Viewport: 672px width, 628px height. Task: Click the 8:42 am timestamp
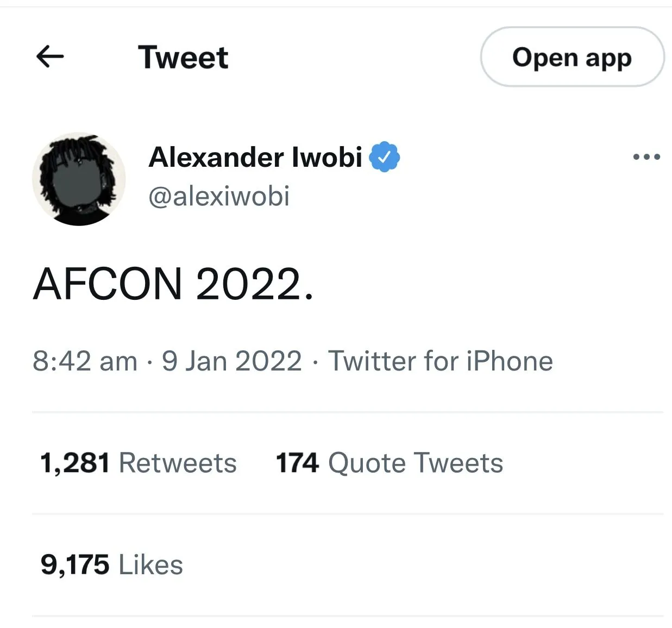(85, 361)
